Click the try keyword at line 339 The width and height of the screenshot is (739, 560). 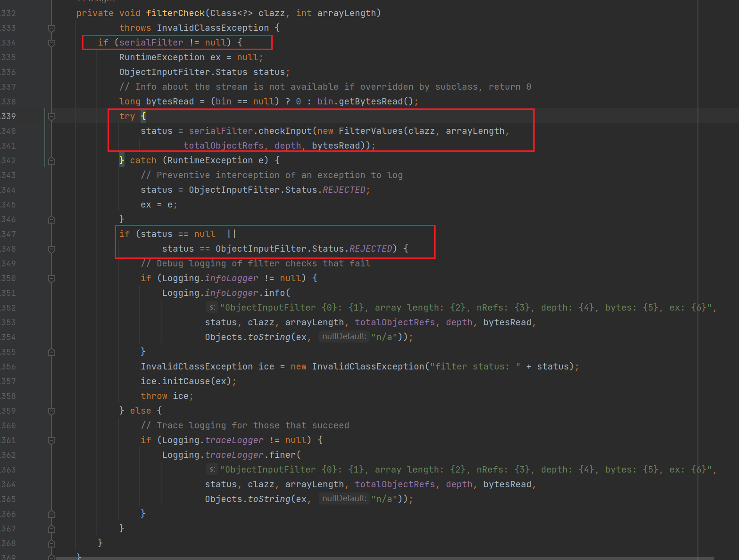click(127, 116)
